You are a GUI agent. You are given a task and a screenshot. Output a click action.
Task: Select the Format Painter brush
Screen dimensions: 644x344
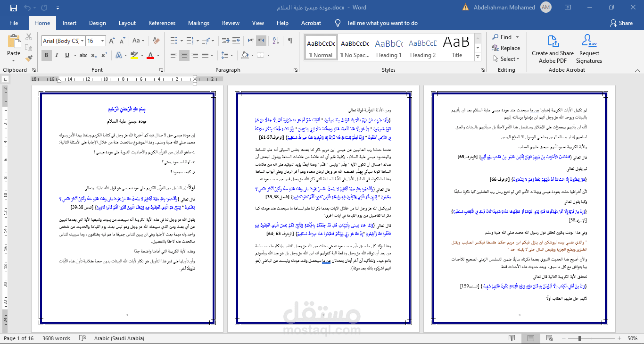[x=29, y=59]
